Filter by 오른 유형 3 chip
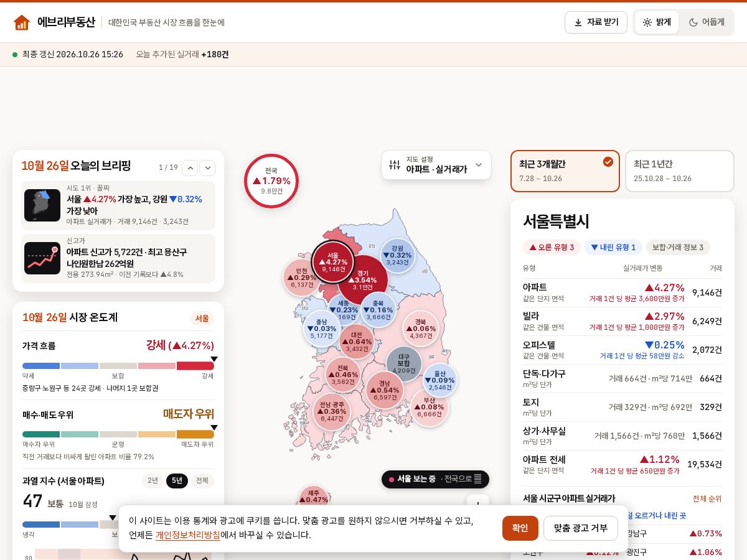 click(552, 248)
